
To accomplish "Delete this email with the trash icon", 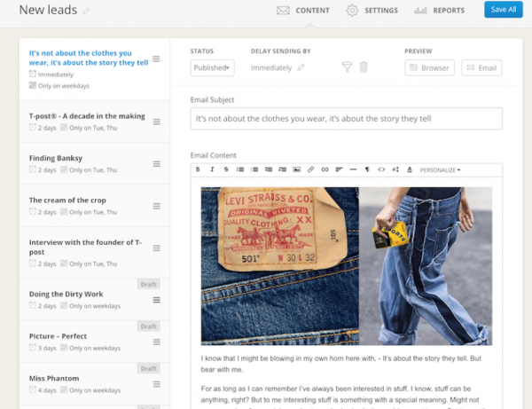I will [x=364, y=67].
